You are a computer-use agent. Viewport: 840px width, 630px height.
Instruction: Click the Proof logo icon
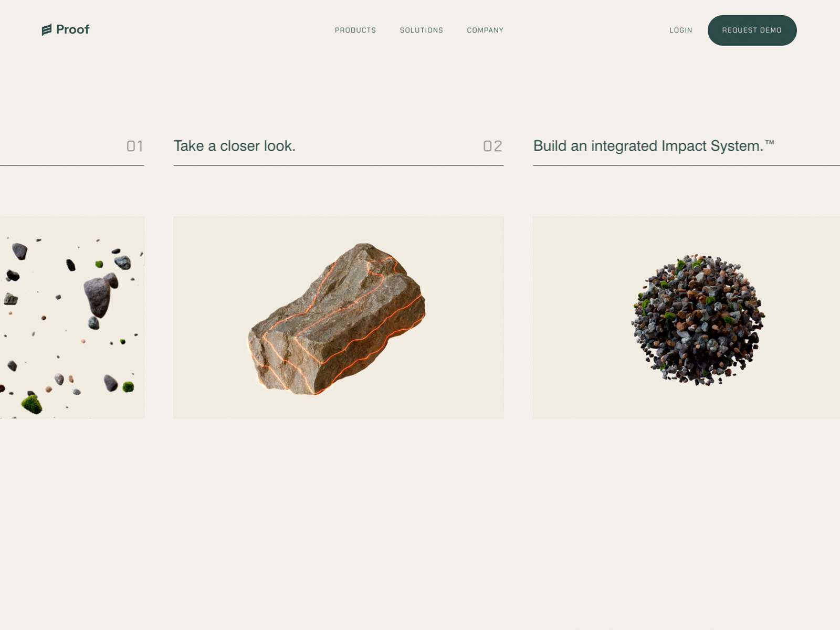[47, 30]
